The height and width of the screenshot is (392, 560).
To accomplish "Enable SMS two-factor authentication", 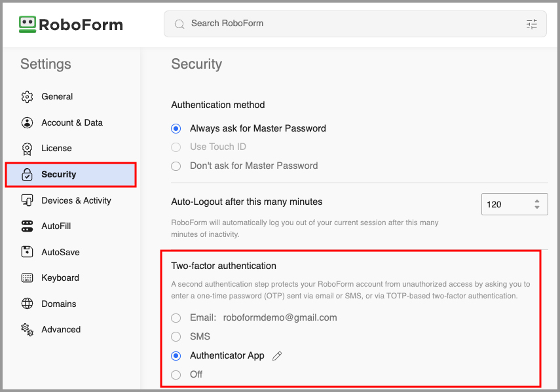I will tap(176, 336).
